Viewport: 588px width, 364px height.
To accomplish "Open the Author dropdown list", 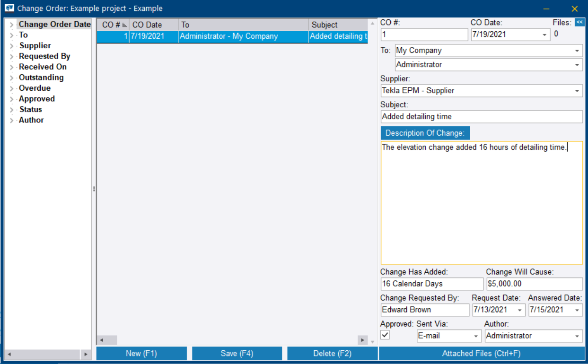I will click(x=578, y=336).
